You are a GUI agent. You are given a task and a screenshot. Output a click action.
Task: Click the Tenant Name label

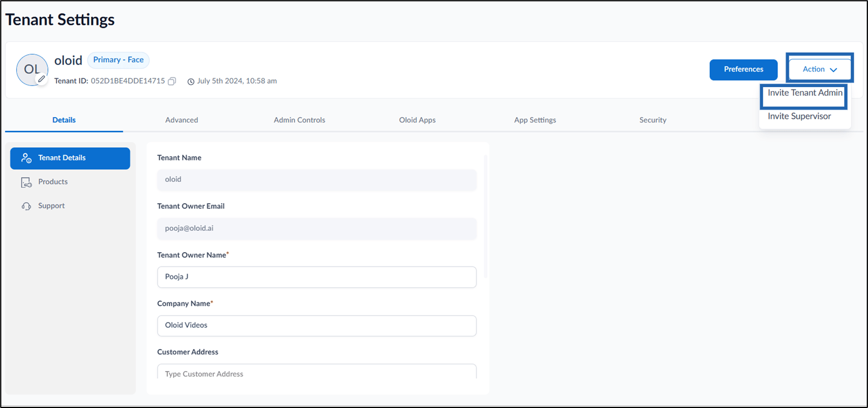[x=179, y=158]
